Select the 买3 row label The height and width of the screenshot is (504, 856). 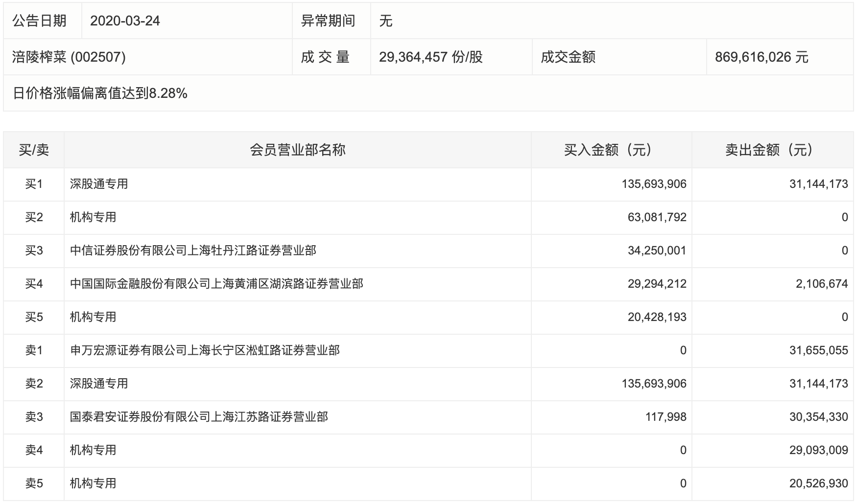pyautogui.click(x=34, y=251)
